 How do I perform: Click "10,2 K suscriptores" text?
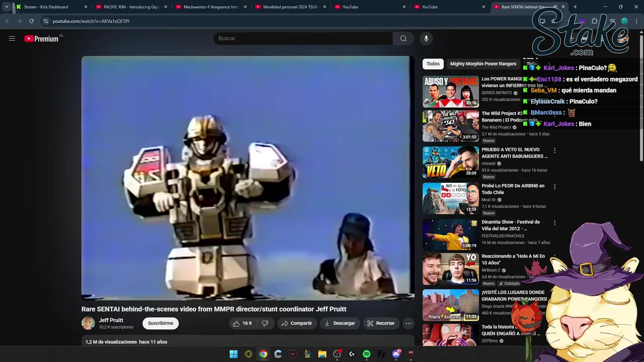(x=116, y=327)
